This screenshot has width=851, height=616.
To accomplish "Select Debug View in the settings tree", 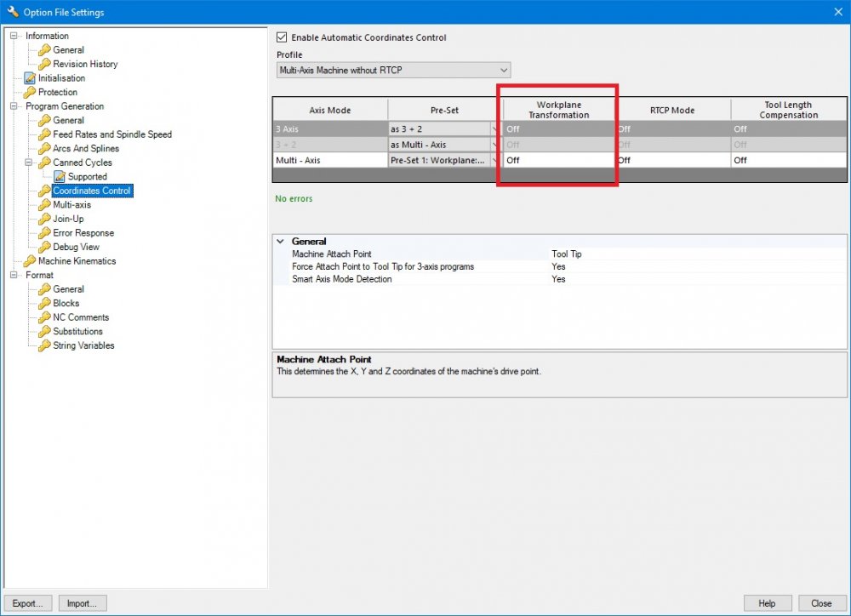I will pos(76,247).
